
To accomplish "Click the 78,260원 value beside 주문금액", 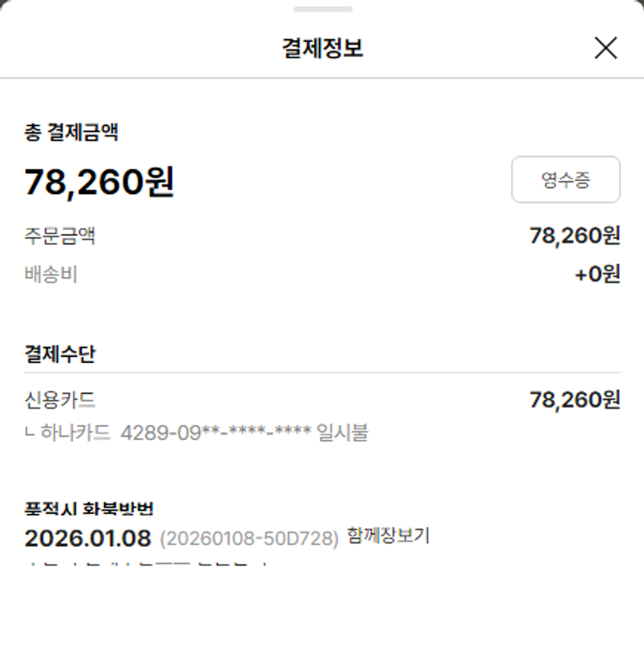I will 574,235.
